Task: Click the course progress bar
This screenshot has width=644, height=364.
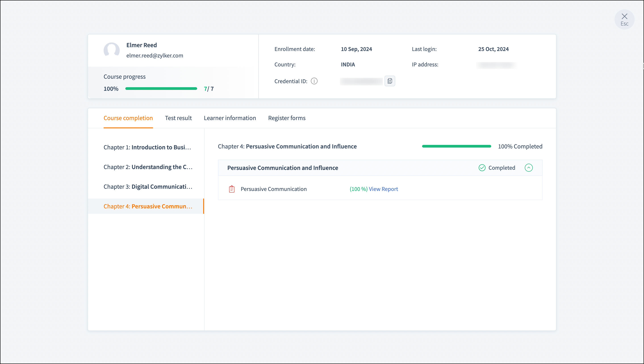Action: (x=161, y=89)
